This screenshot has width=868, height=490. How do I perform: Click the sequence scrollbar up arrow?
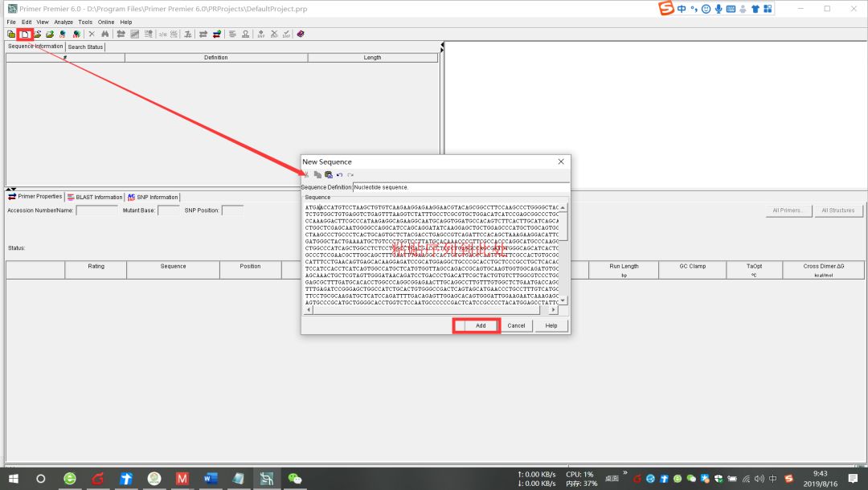(x=563, y=208)
